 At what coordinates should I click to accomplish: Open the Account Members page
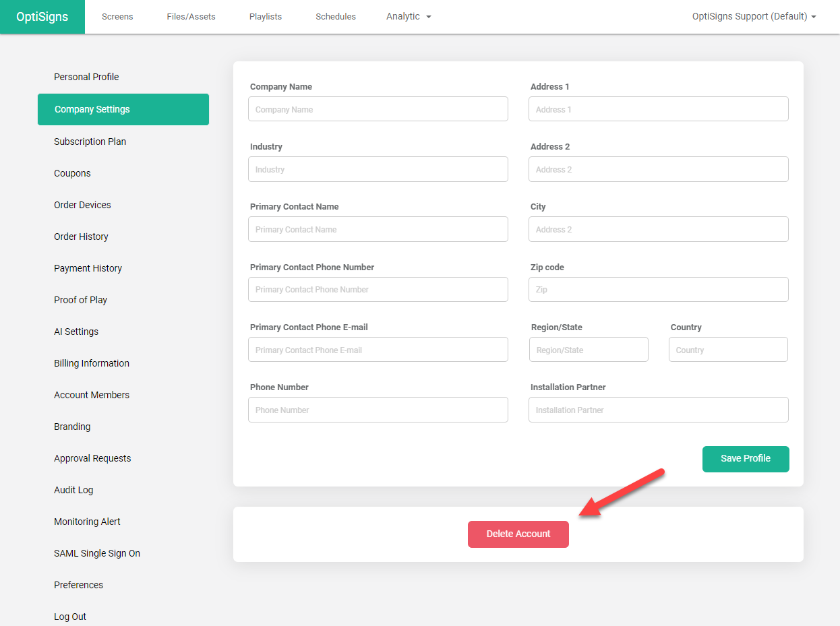[92, 395]
